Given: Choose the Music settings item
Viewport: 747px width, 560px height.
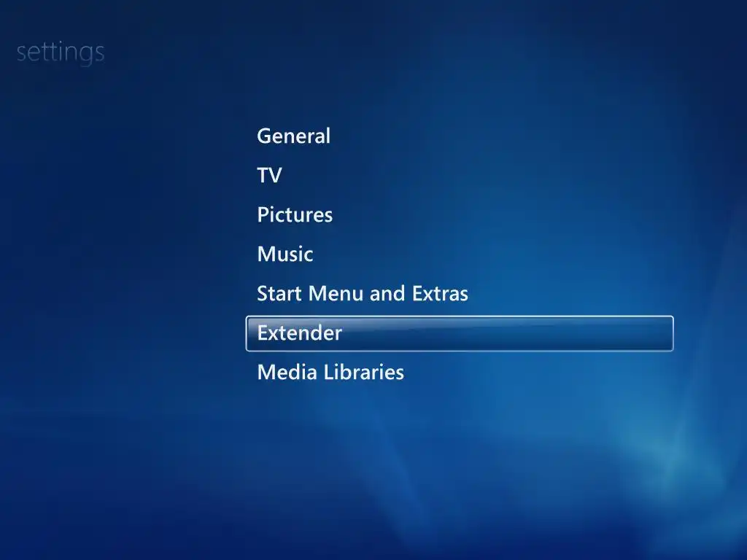Looking at the screenshot, I should (285, 254).
